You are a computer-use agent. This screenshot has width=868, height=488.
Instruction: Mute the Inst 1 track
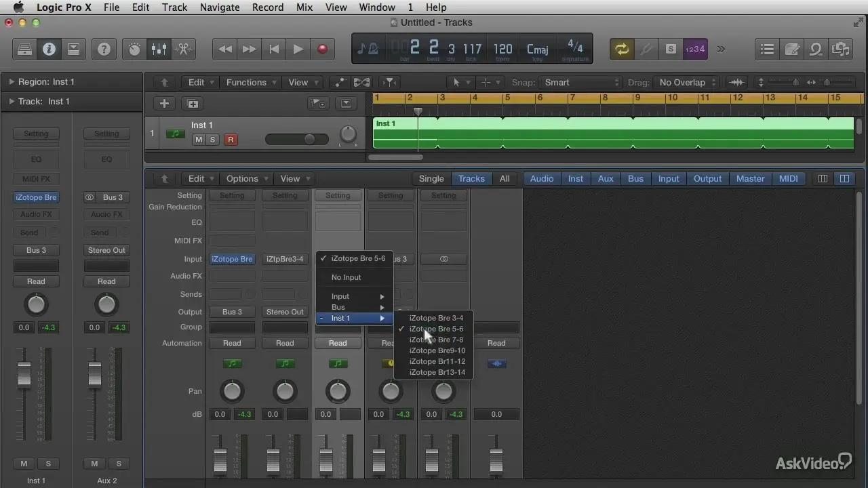(x=199, y=140)
